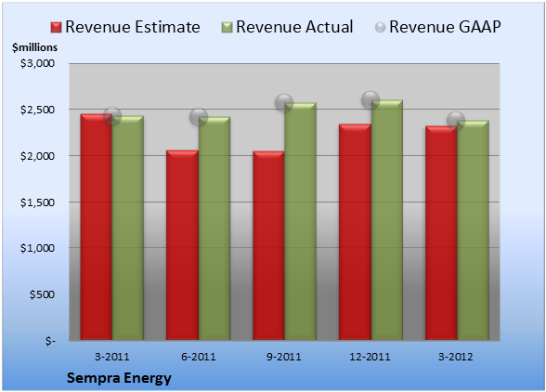
Task: Click the '$500' y-axis value
Action: pos(42,294)
